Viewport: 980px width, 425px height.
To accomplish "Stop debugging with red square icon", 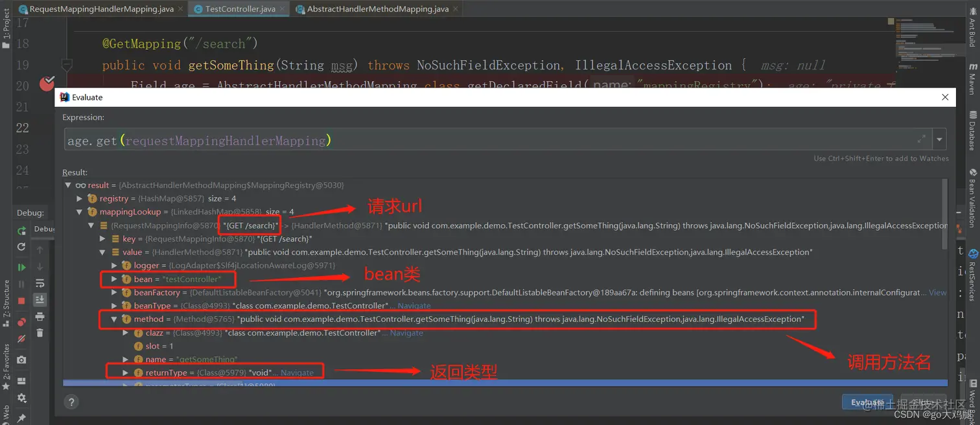I will [21, 301].
